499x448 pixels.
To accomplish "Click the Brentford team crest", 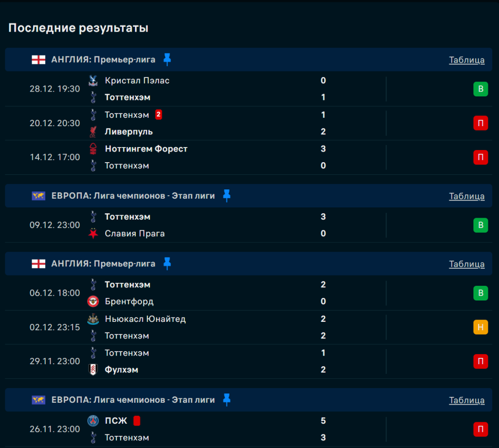I will point(93,301).
